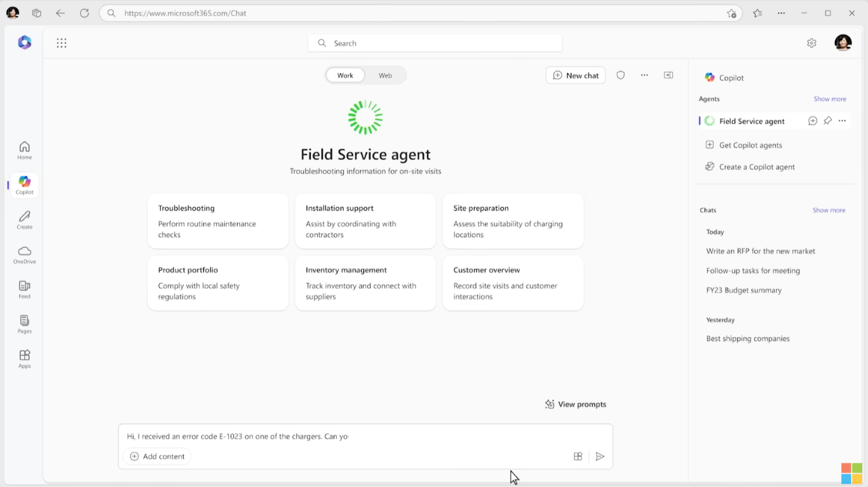
Task: Click the View prompts icon
Action: [x=550, y=404]
